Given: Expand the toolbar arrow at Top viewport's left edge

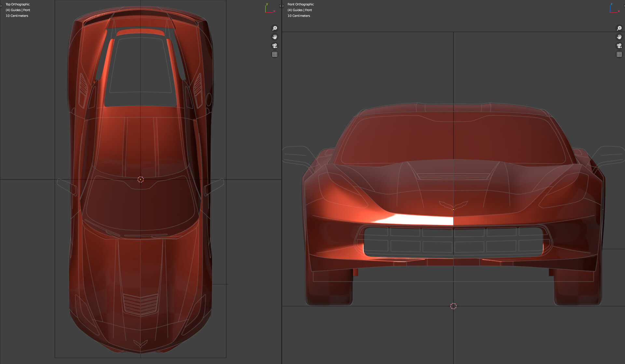Looking at the screenshot, I should coord(1,6).
